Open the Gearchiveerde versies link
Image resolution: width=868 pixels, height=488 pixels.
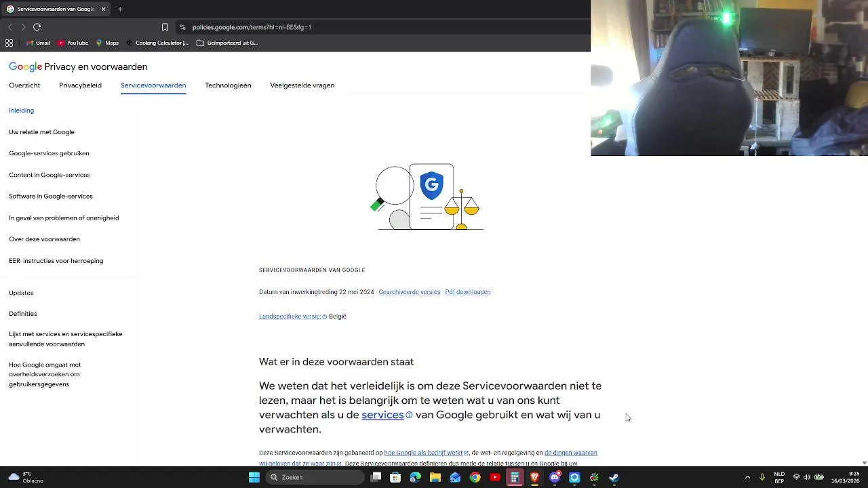pos(410,292)
